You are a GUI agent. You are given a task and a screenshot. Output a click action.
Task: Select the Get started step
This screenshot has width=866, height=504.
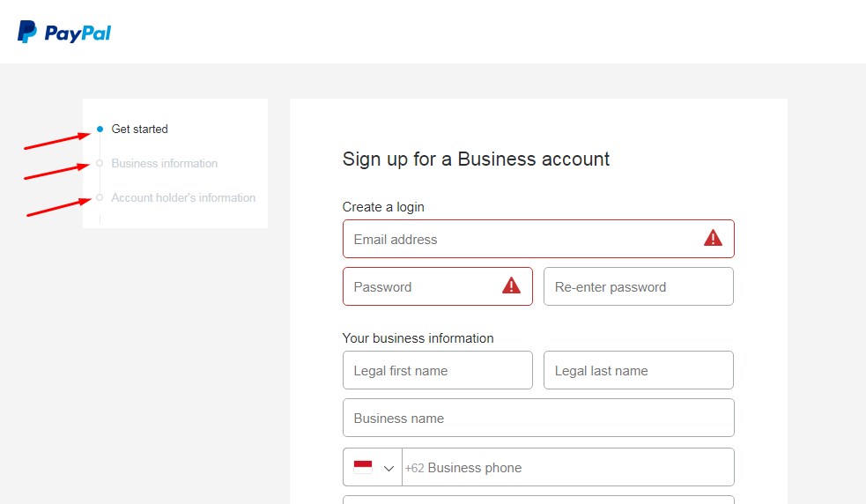[140, 130]
